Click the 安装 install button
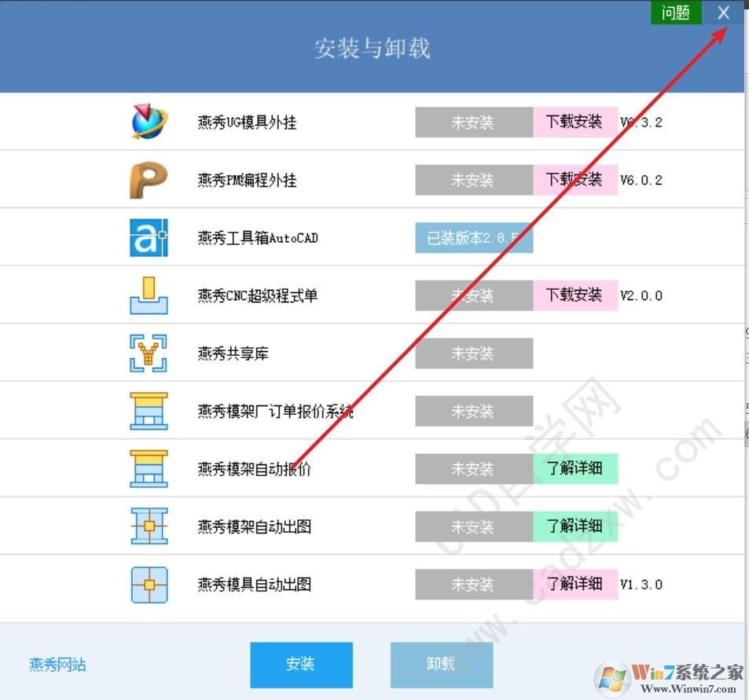 tap(301, 664)
